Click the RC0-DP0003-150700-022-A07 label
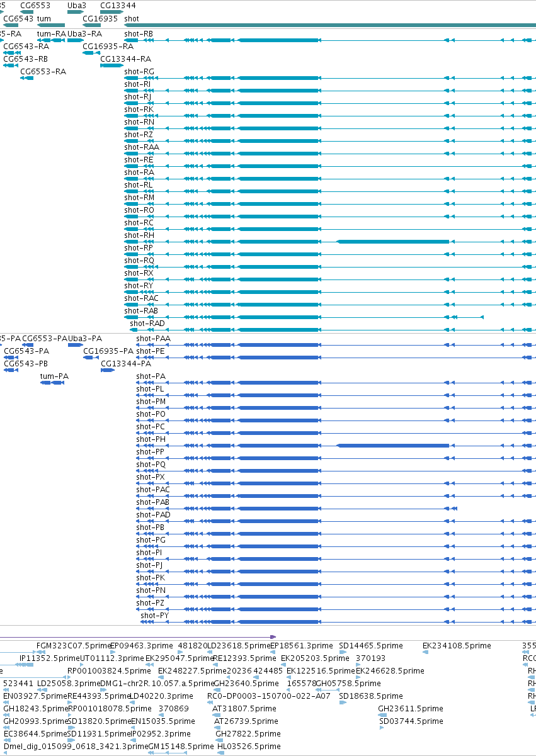Screen dimensions: 536x756 pyautogui.click(x=269, y=696)
